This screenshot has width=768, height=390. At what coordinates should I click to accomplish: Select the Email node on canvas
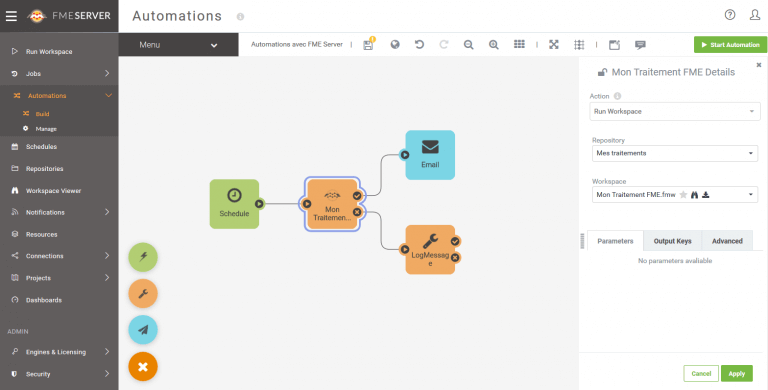pyautogui.click(x=430, y=155)
